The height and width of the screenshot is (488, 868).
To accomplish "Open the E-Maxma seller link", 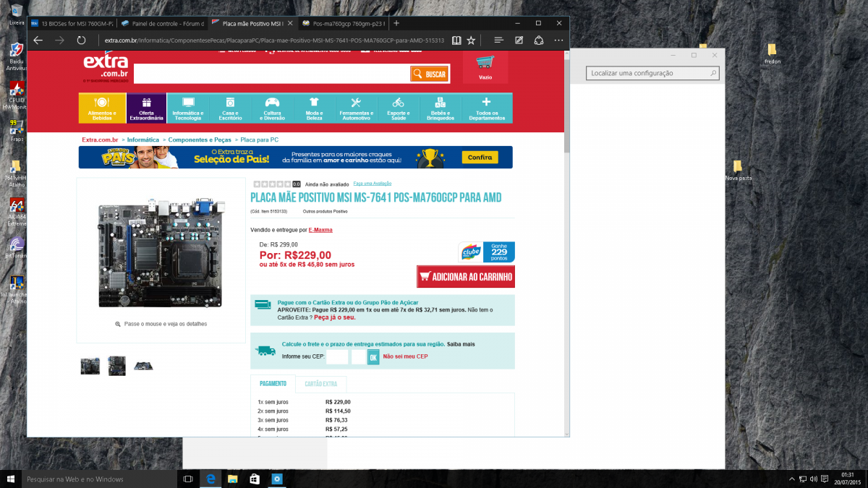I will (x=320, y=230).
